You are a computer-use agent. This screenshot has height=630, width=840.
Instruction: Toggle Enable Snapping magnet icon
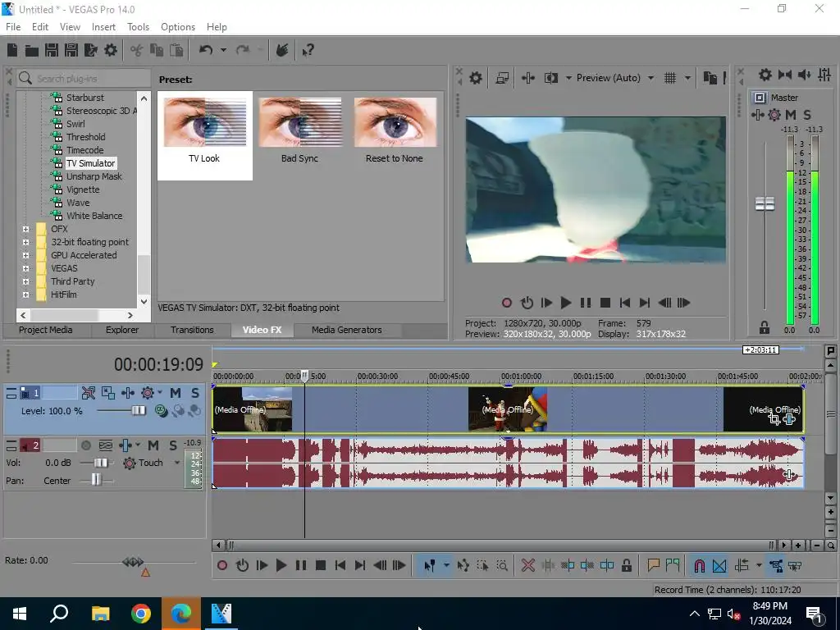[x=699, y=565]
